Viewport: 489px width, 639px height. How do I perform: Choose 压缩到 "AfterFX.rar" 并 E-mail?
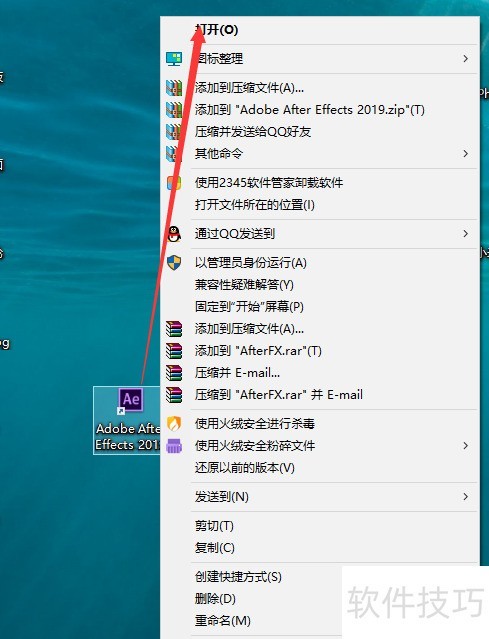(x=320, y=395)
